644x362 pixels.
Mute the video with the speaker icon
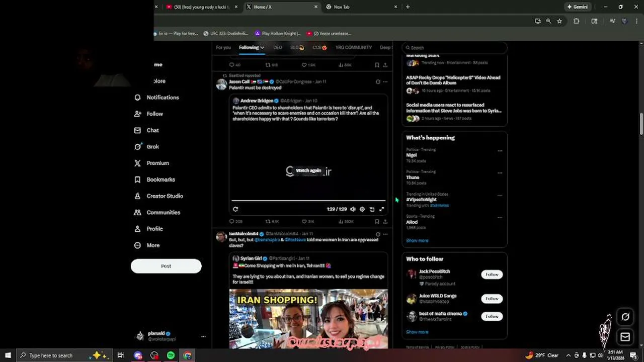pos(353,209)
